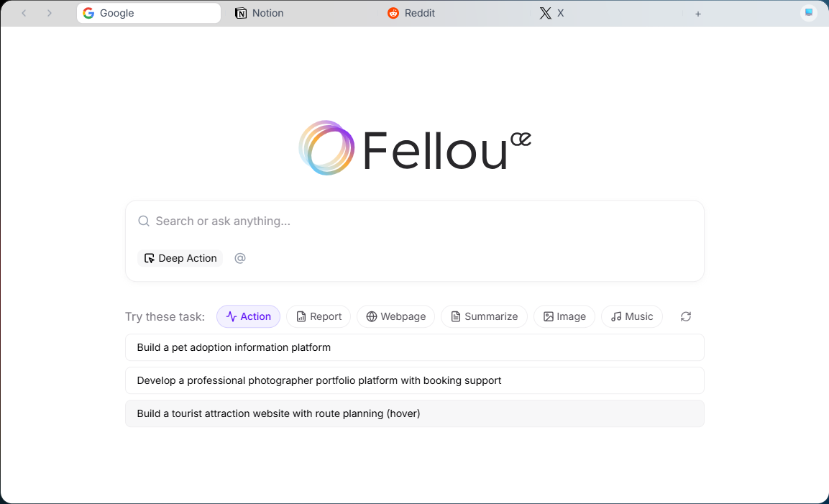Click the @ mention icon in search box

pyautogui.click(x=240, y=258)
